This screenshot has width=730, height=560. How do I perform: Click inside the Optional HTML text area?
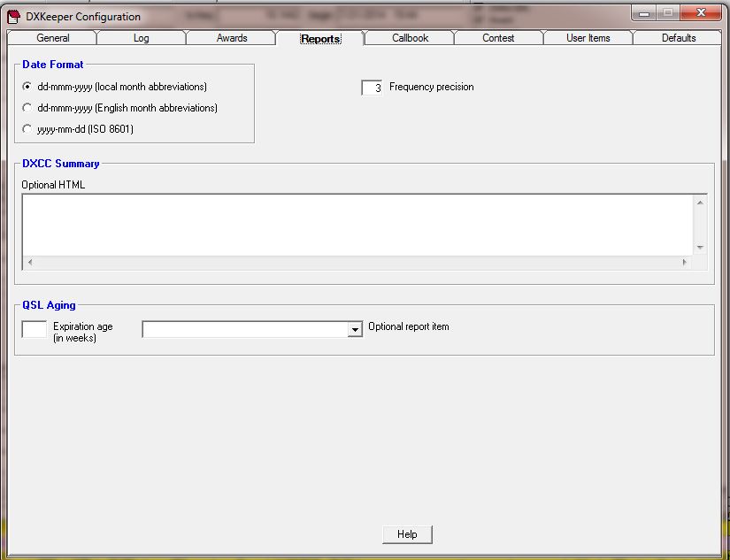[357, 225]
